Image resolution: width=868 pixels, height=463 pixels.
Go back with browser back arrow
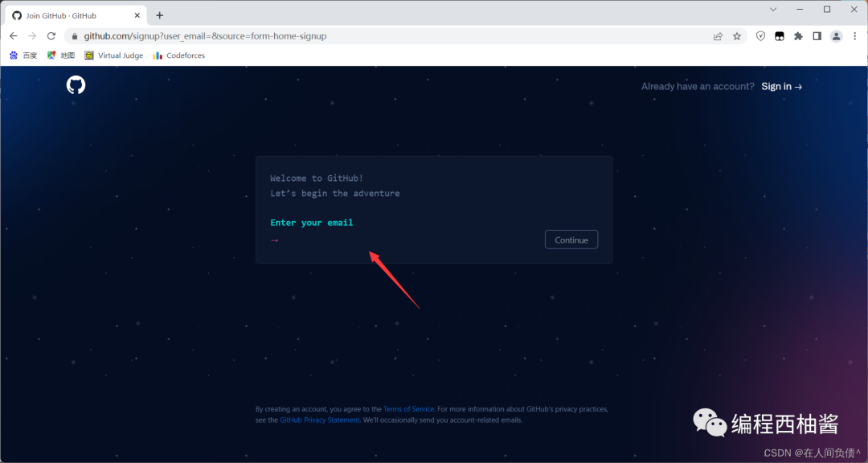[14, 36]
